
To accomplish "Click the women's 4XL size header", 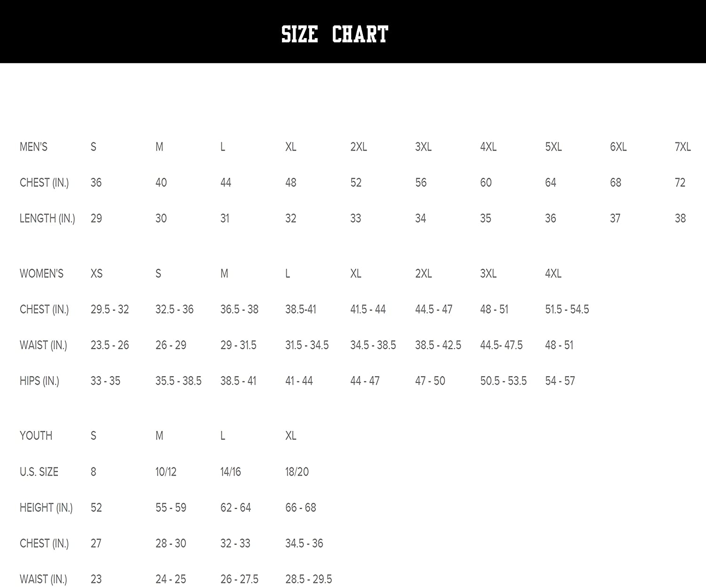I will click(553, 273).
